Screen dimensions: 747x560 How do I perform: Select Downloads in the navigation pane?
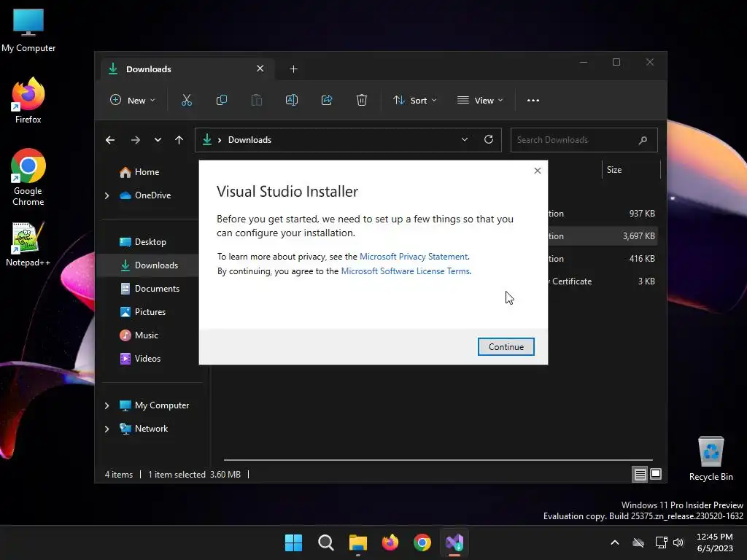click(149, 265)
